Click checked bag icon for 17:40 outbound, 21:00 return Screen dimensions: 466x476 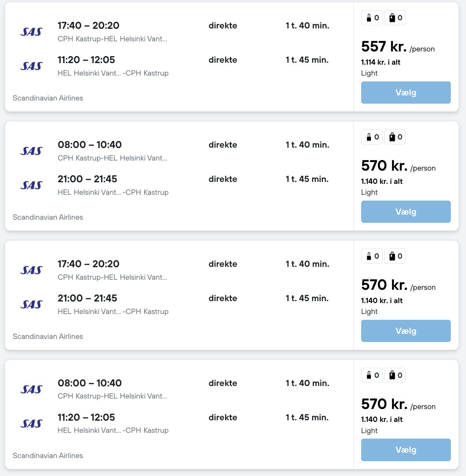point(395,256)
